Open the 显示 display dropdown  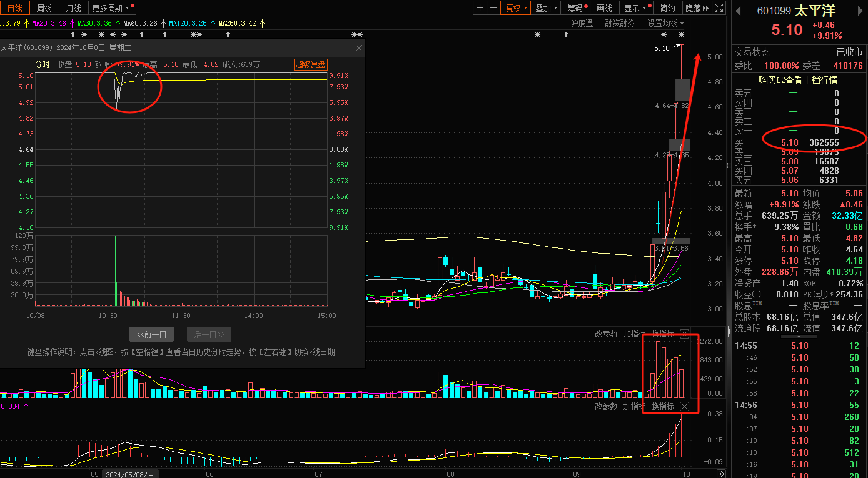pyautogui.click(x=636, y=8)
